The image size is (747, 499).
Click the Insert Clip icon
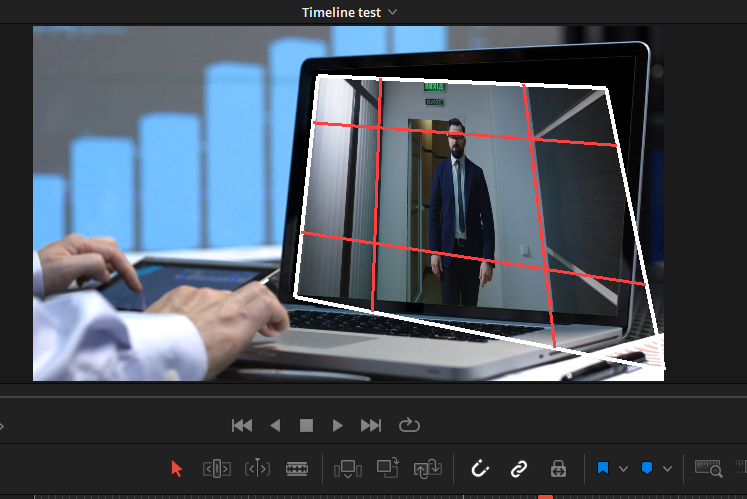(348, 468)
